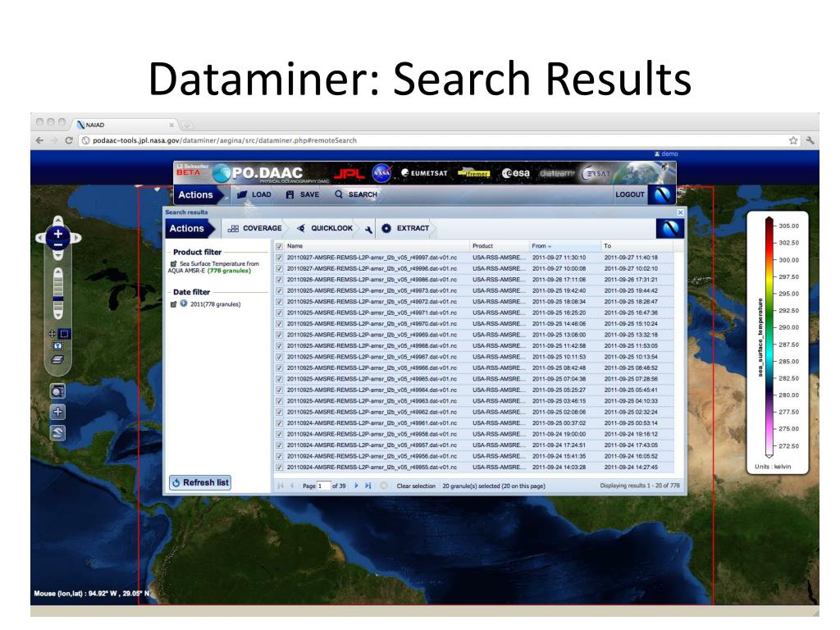This screenshot has width=840, height=630.
Task: Click SEARCH in the Actions toolbar
Action: [x=356, y=194]
